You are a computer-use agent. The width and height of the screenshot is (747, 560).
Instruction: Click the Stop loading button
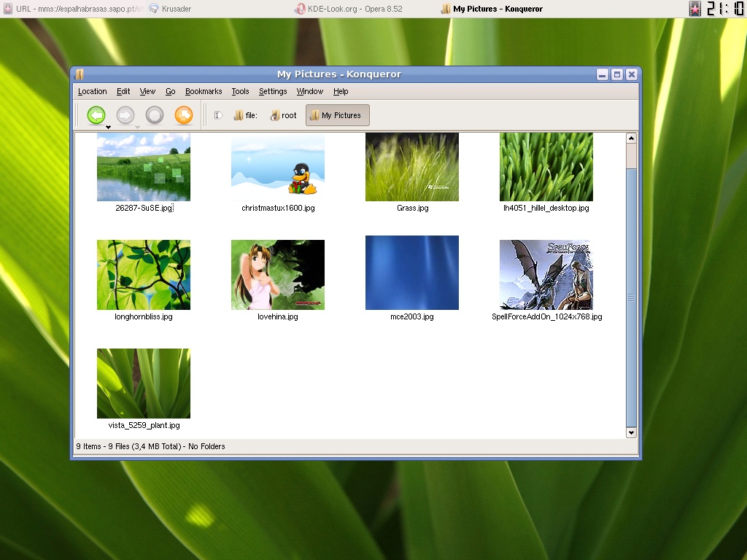pos(155,115)
